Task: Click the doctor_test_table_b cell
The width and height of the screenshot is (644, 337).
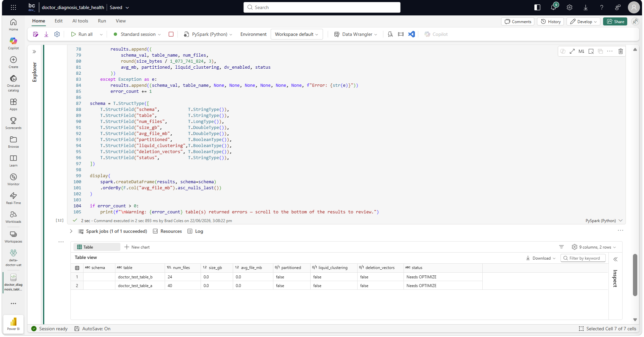Action: 140,277
